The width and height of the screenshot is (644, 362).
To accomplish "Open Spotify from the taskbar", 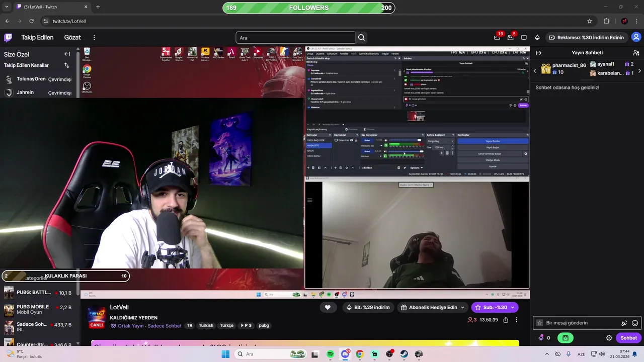I will click(x=330, y=354).
